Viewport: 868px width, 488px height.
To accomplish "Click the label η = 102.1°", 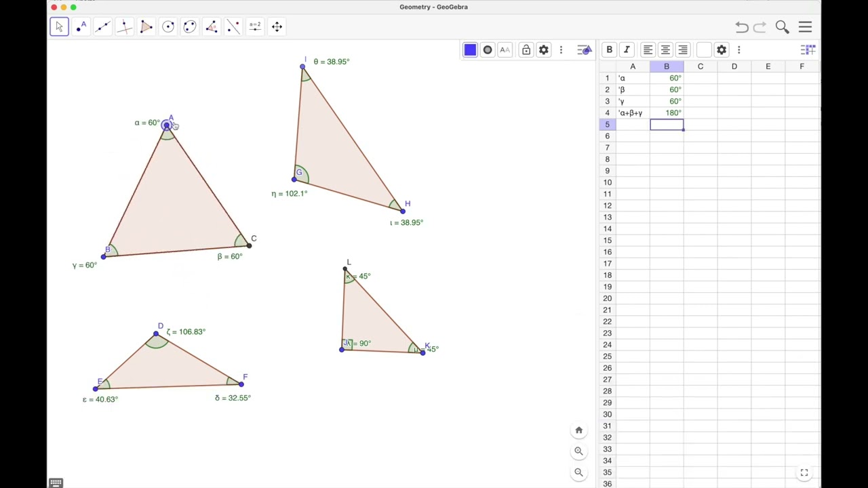I will point(290,194).
